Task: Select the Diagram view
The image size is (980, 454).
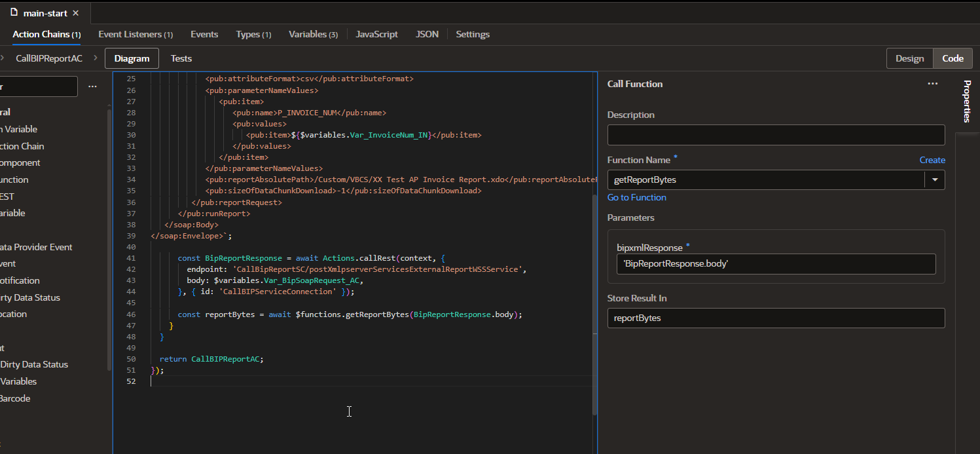Action: coord(132,58)
